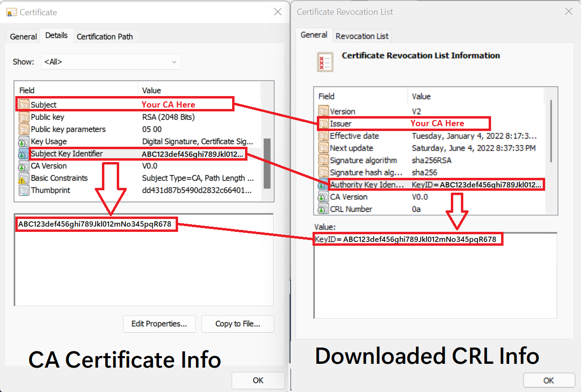Click the CA Version icon in Certificate window
This screenshot has height=392, width=582.
pyautogui.click(x=24, y=166)
